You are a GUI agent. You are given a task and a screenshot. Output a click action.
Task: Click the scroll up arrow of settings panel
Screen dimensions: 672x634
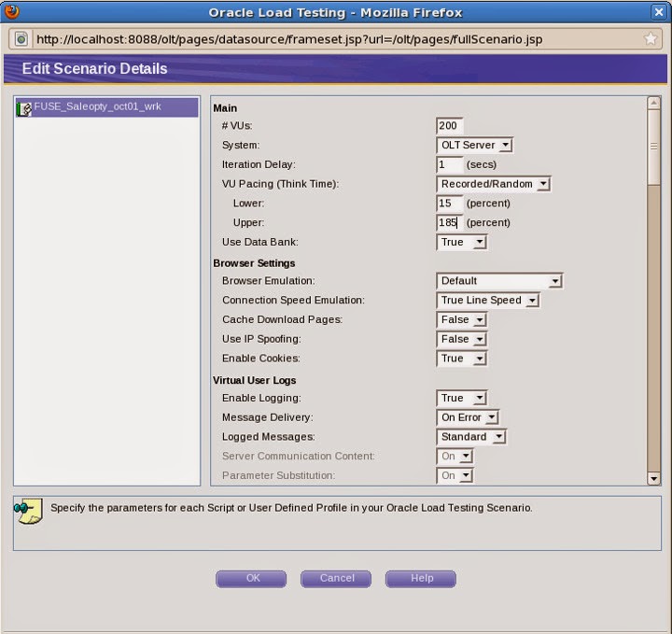pos(654,103)
